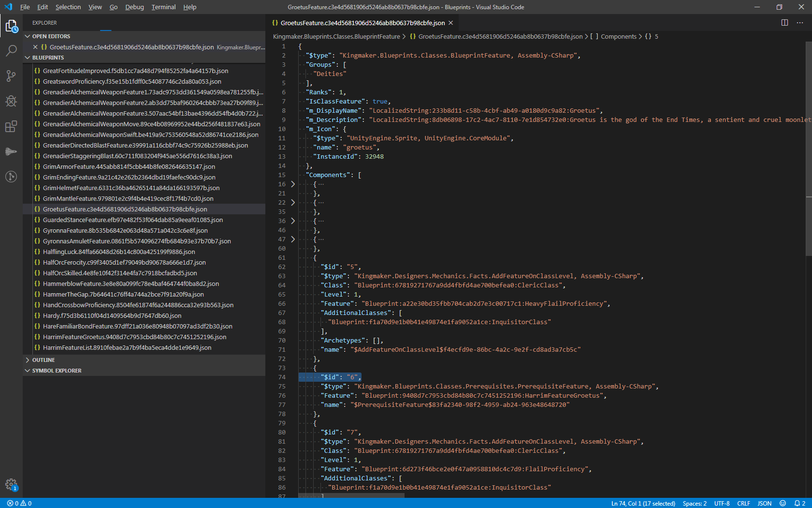Change file encoding via UTF-8
Image resolution: width=812 pixels, height=508 pixels.
point(722,503)
